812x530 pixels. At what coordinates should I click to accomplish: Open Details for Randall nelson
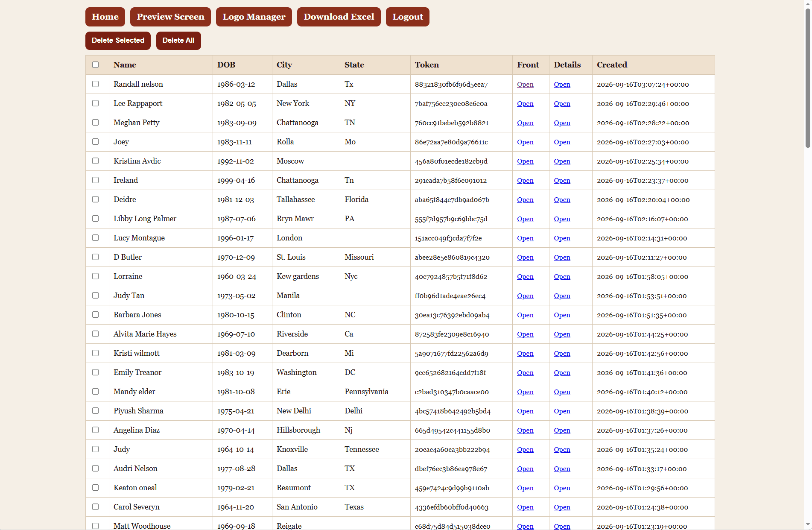[562, 85]
